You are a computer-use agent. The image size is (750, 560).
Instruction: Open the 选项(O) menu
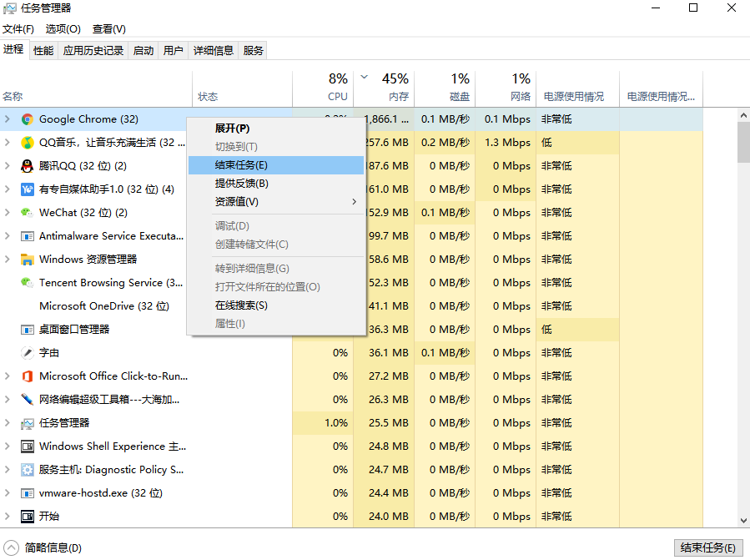(x=63, y=29)
